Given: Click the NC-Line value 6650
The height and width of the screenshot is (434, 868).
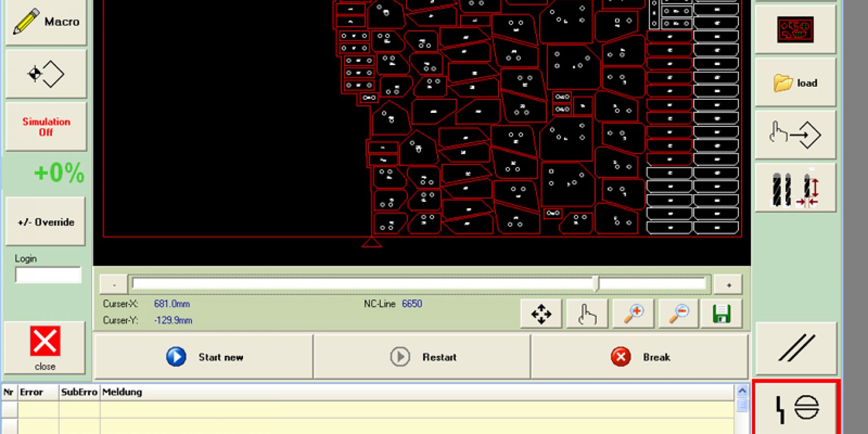Looking at the screenshot, I should [412, 304].
